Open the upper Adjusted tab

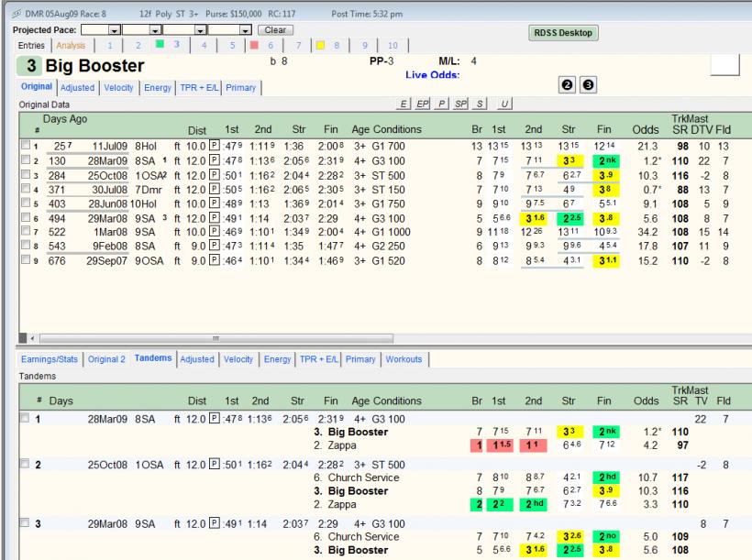tap(78, 88)
